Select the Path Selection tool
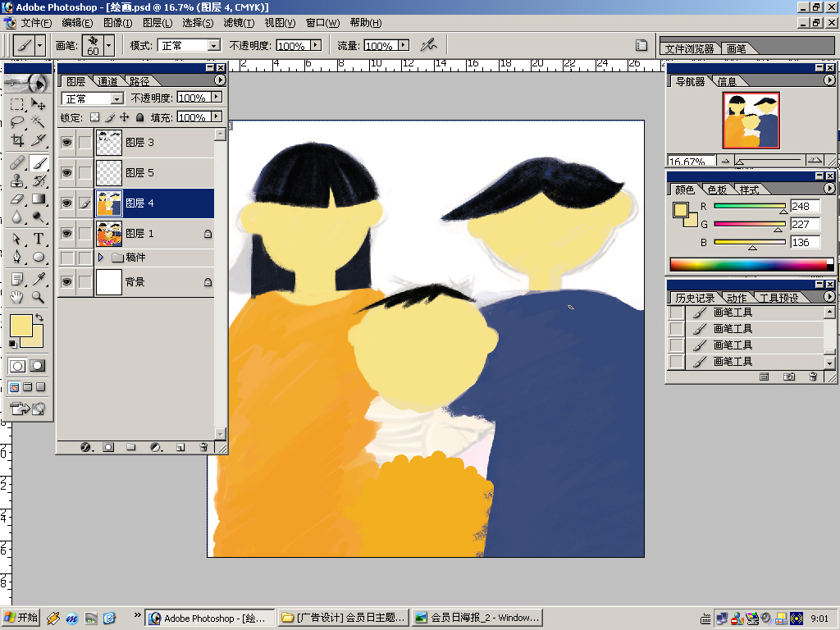The image size is (840, 630). tap(17, 239)
